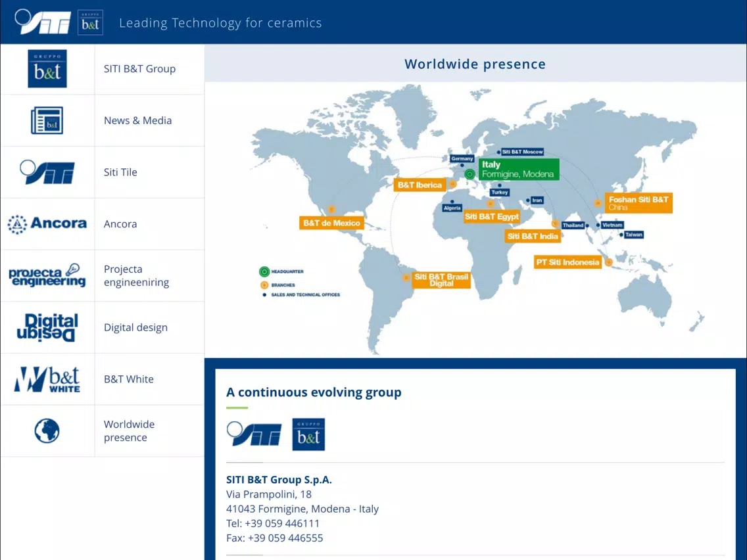
Task: Tap the fax number +39 059 446555
Action: [x=285, y=538]
